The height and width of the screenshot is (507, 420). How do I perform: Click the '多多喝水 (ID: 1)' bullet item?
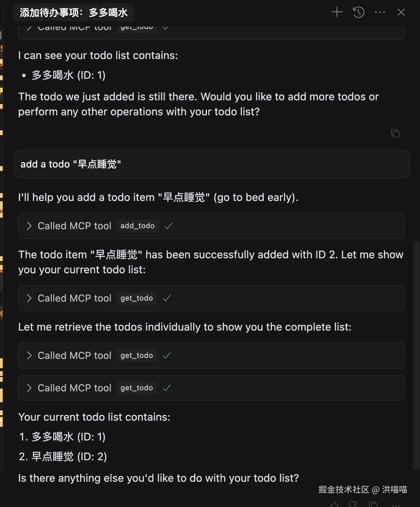tap(69, 75)
